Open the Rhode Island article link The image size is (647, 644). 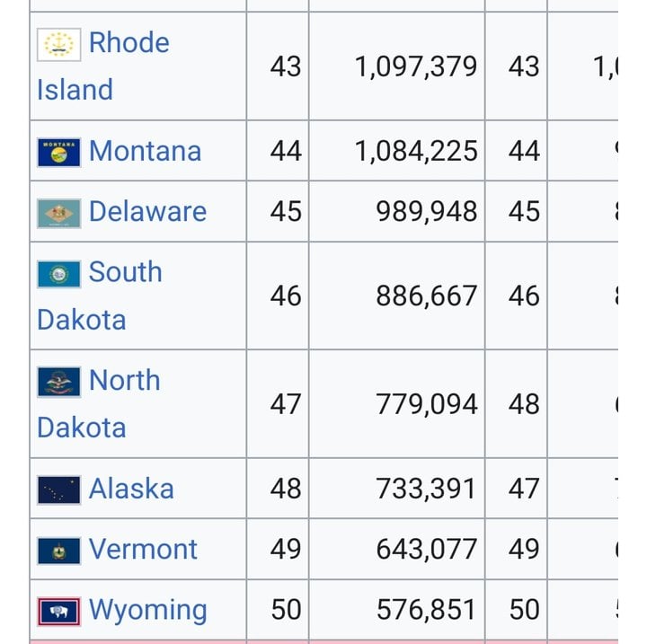(103, 66)
